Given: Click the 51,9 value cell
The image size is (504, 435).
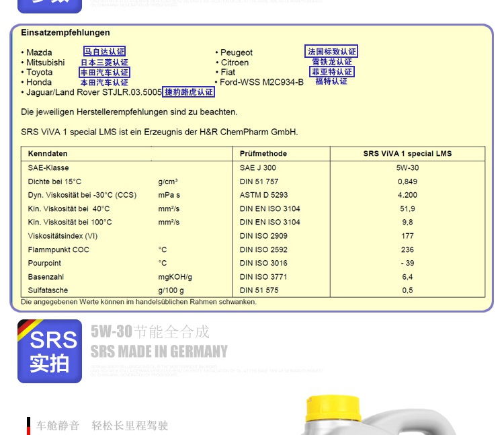Looking at the screenshot, I should [407, 208].
